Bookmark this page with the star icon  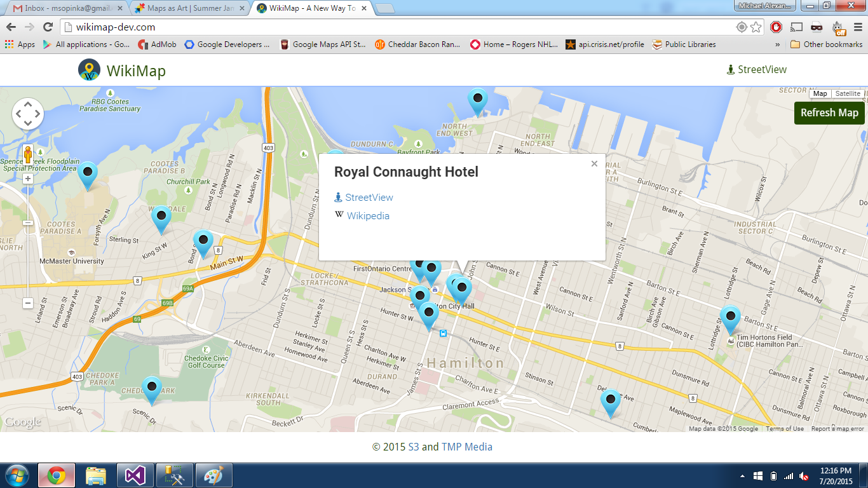756,27
